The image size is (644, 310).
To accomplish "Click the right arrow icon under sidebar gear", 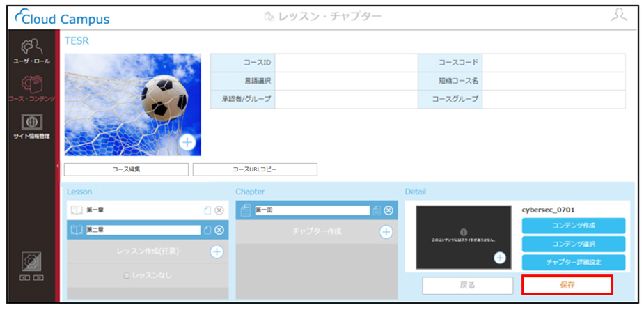I will (38, 277).
